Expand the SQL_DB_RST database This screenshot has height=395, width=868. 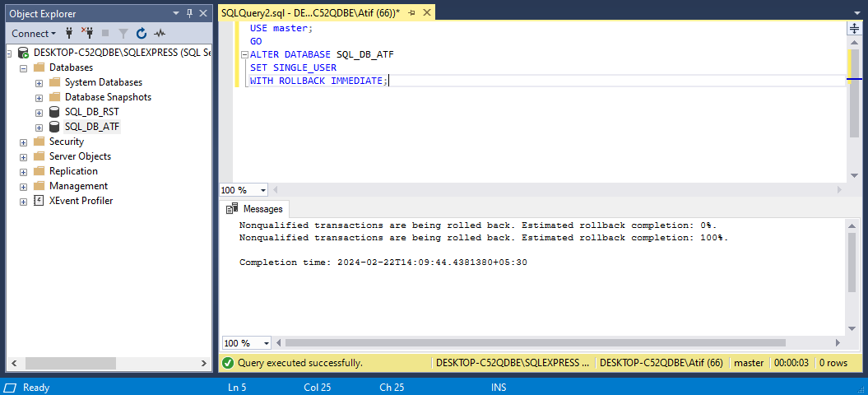click(x=39, y=113)
